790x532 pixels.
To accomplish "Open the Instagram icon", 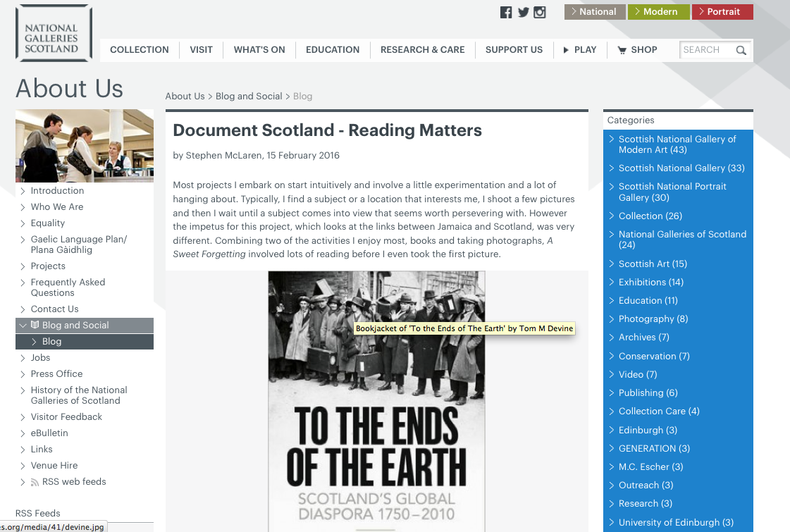I will pos(540,12).
